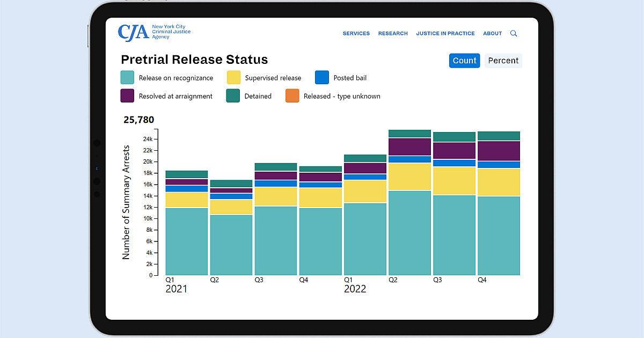Switch chart view to Count
This screenshot has height=338, width=644.
pyautogui.click(x=464, y=60)
